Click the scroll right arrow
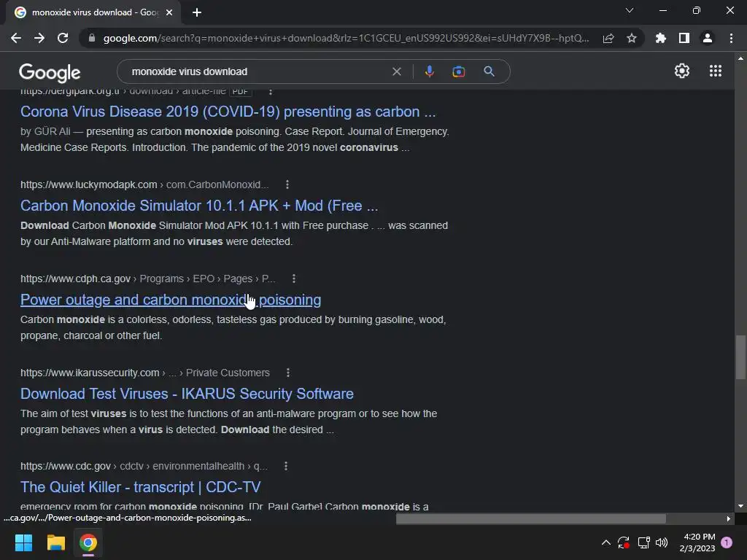 click(729, 518)
